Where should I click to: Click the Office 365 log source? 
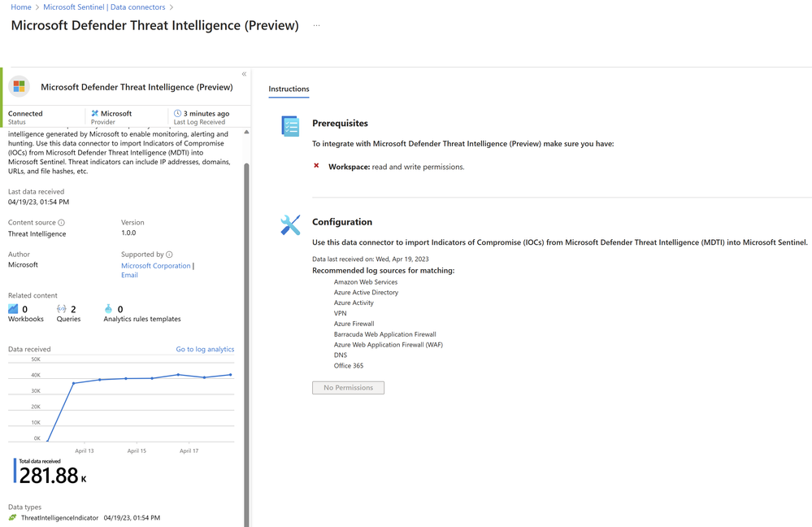[x=349, y=365]
